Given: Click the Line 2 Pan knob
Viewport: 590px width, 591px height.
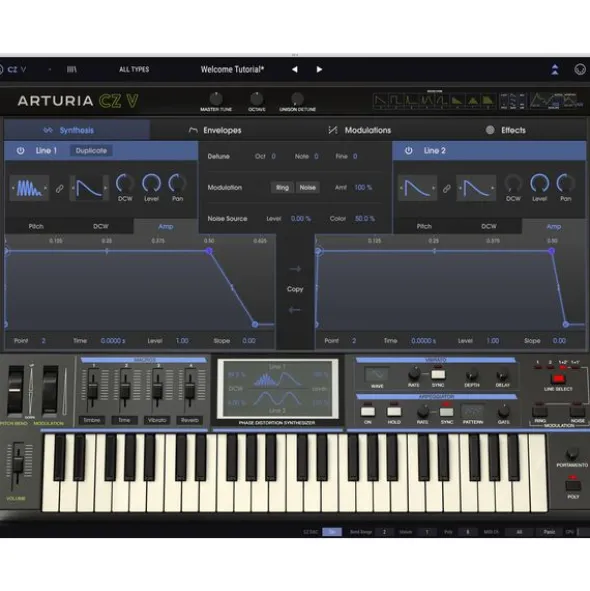Looking at the screenshot, I should click(x=565, y=183).
